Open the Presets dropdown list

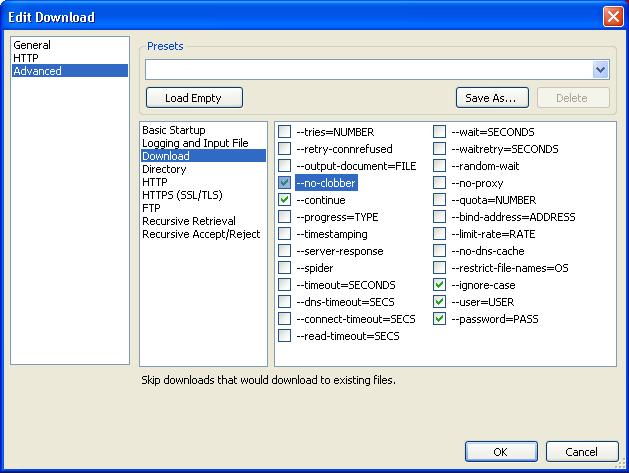[600, 70]
